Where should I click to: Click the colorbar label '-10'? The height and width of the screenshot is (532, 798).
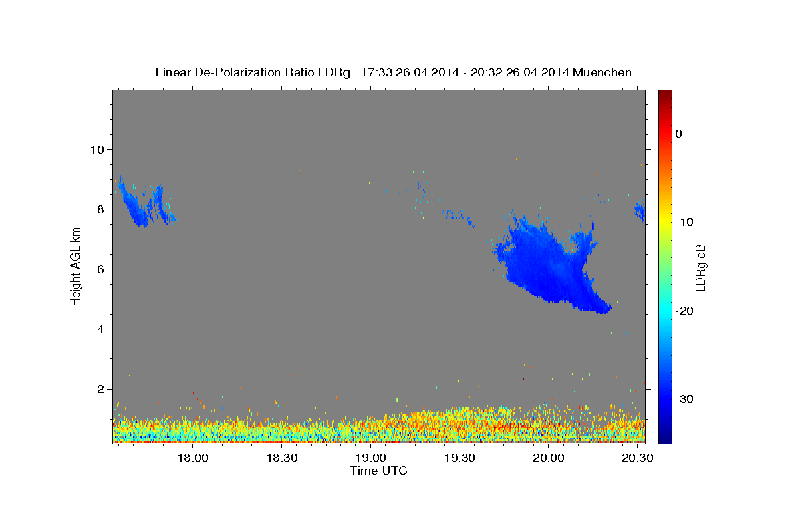click(684, 222)
